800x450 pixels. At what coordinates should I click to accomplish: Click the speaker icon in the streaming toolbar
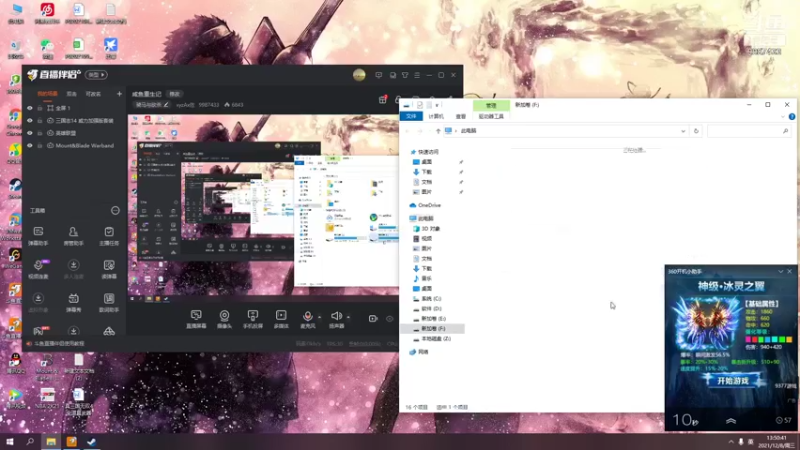coord(336,316)
